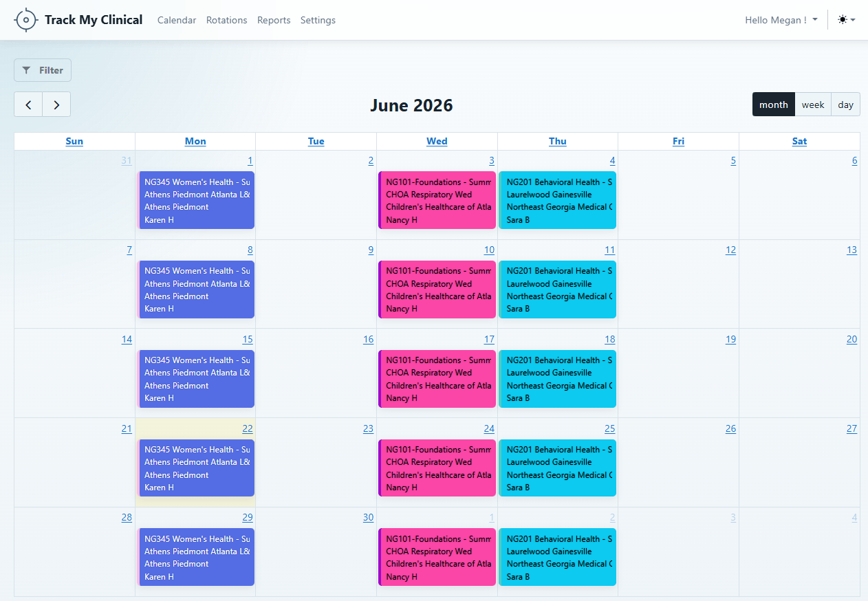
Task: Open the NG101-Foundations event on June 3
Action: coord(437,200)
